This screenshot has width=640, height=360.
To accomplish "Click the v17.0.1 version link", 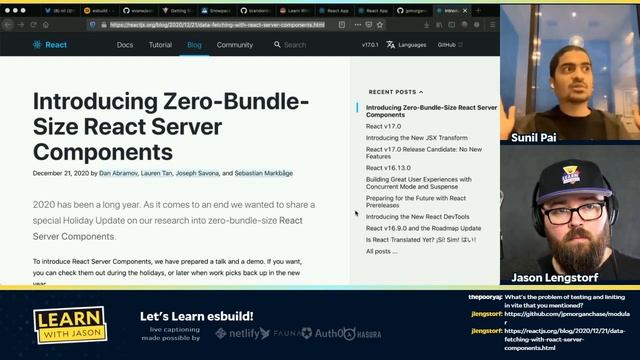I will click(370, 45).
